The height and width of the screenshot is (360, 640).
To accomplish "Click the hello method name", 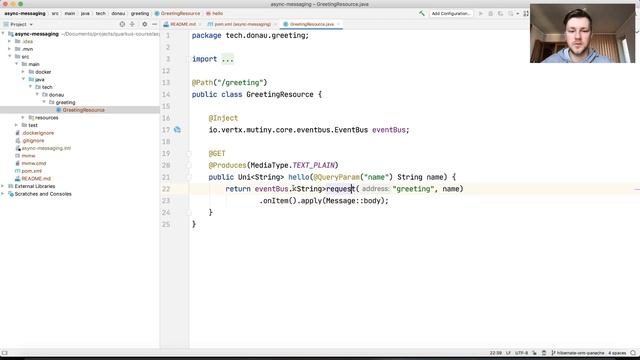I will (x=299, y=177).
